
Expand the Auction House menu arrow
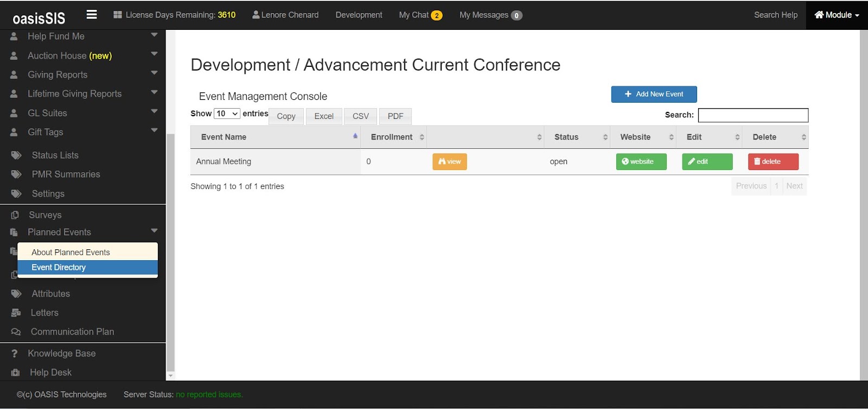coord(154,54)
